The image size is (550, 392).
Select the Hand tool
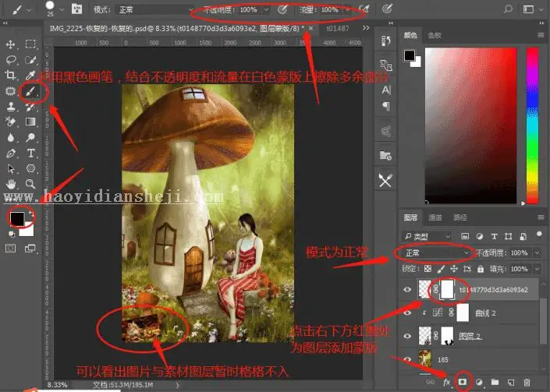click(11, 184)
